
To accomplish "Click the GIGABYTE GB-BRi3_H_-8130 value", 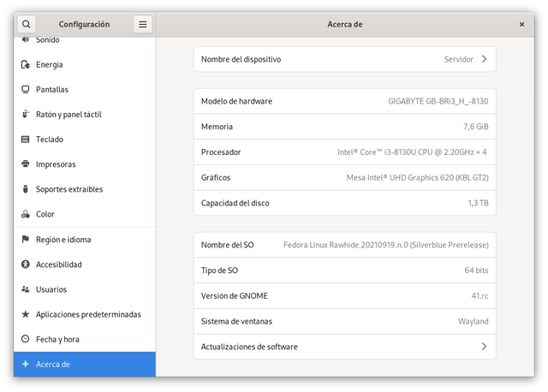I will pos(438,101).
